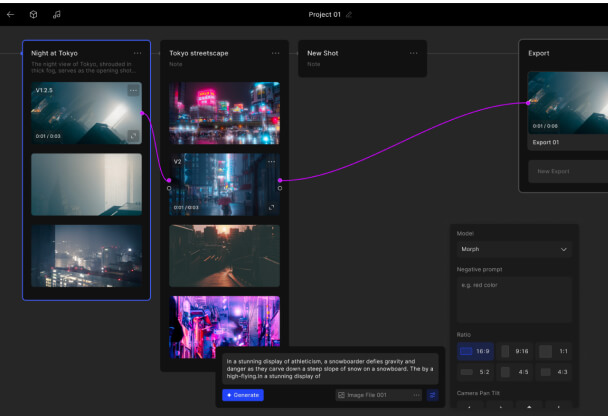608x418 pixels.
Task: Click the Image File 001 attachment chip
Action: point(378,395)
